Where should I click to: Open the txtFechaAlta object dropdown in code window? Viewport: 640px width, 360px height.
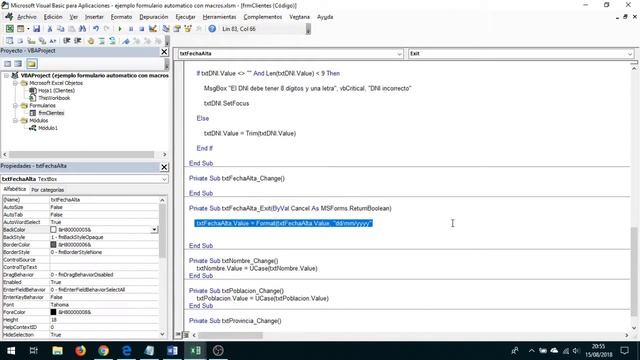coord(399,54)
